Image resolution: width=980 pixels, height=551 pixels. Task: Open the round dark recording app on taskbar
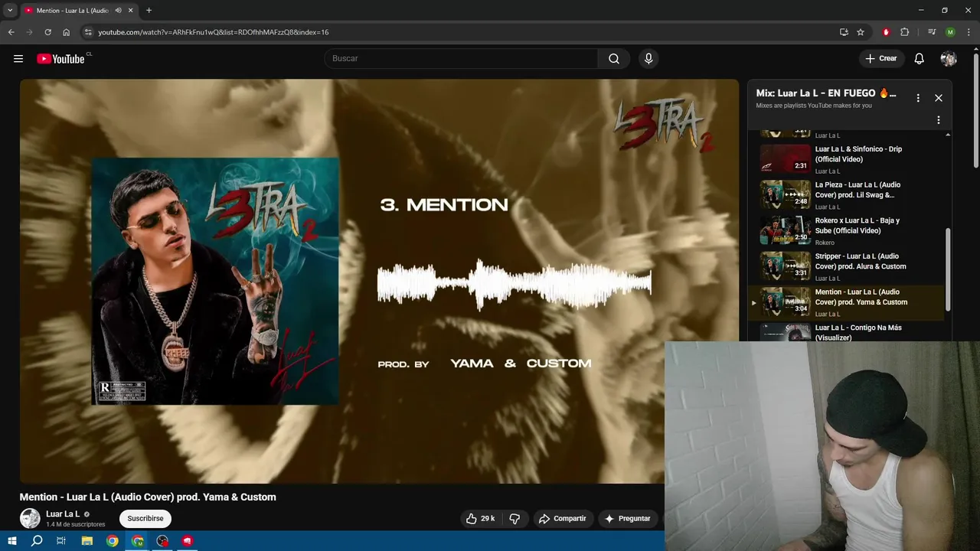click(x=162, y=541)
